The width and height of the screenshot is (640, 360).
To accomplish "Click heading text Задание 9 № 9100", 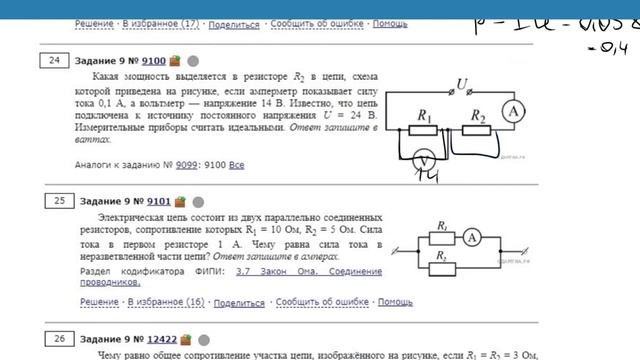I will tap(120, 61).
